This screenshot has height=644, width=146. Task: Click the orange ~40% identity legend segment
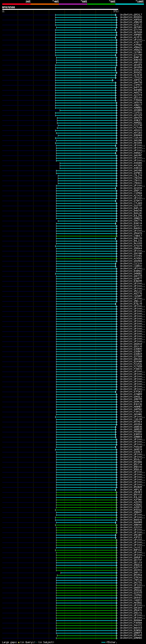click(x=45, y=4)
